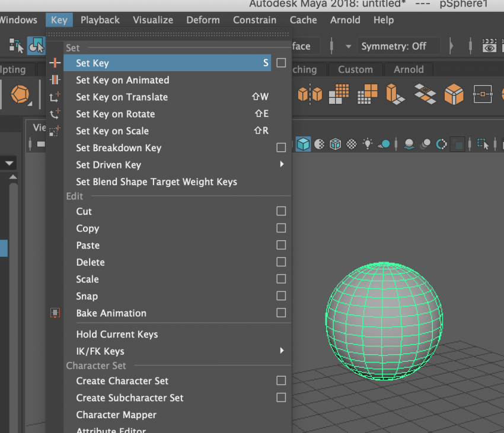Open the Playback menu
504x433 pixels.
[100, 20]
